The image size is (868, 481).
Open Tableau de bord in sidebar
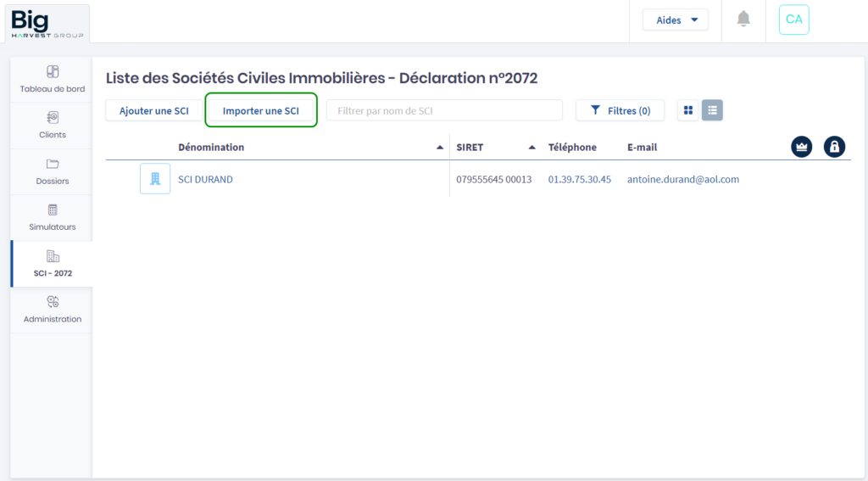click(52, 79)
